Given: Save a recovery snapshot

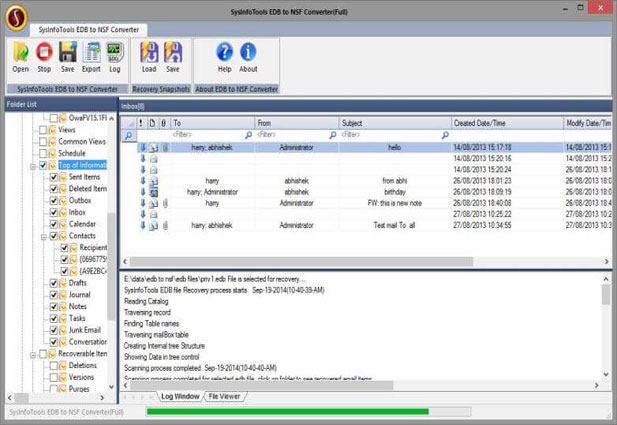Looking at the screenshot, I should click(x=173, y=57).
